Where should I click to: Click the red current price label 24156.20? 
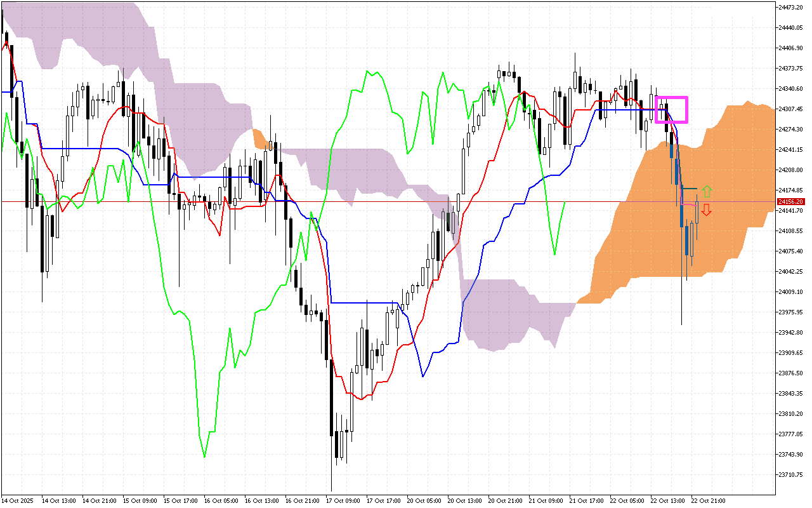(x=790, y=201)
